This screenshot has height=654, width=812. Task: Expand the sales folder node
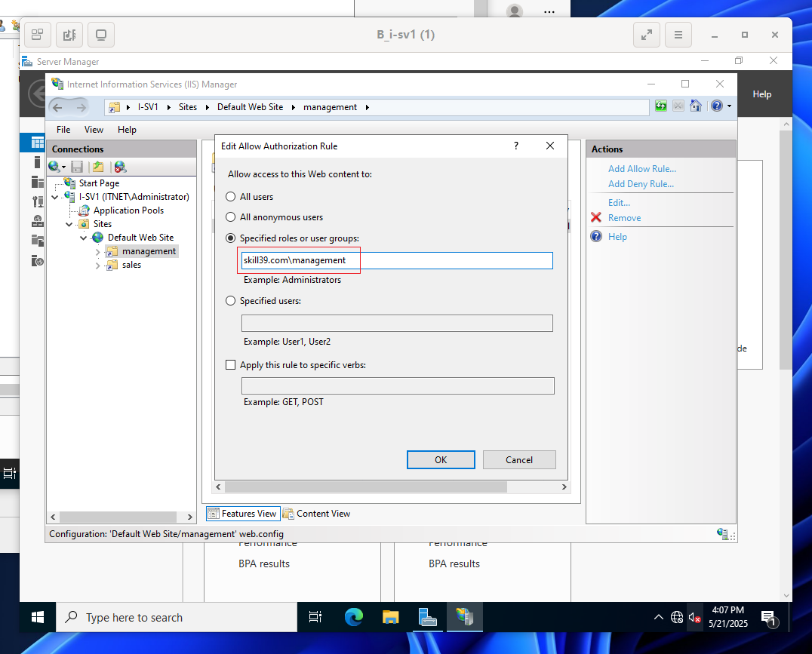tap(98, 265)
